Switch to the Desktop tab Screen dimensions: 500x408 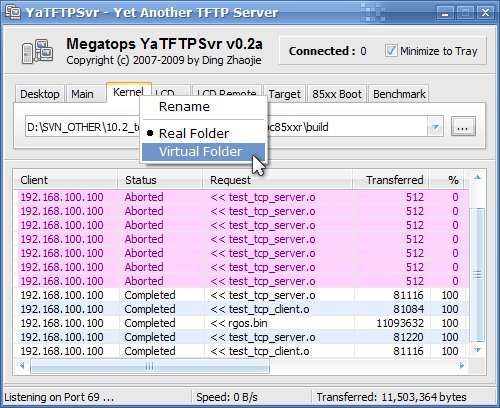(x=40, y=94)
